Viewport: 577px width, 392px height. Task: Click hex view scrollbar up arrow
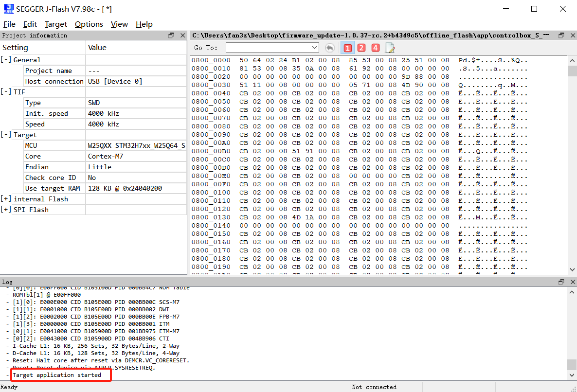(x=572, y=60)
